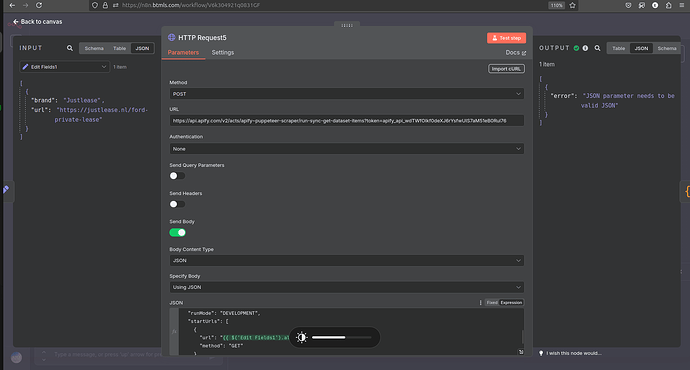Switch to the Settings tab
Viewport: 690px width, 370px height.
(223, 52)
